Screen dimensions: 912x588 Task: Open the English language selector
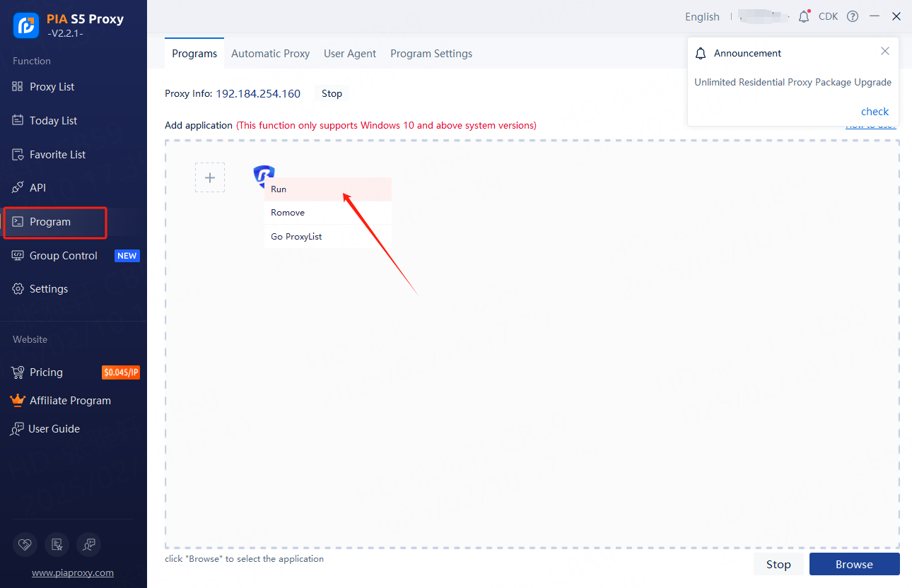click(702, 17)
